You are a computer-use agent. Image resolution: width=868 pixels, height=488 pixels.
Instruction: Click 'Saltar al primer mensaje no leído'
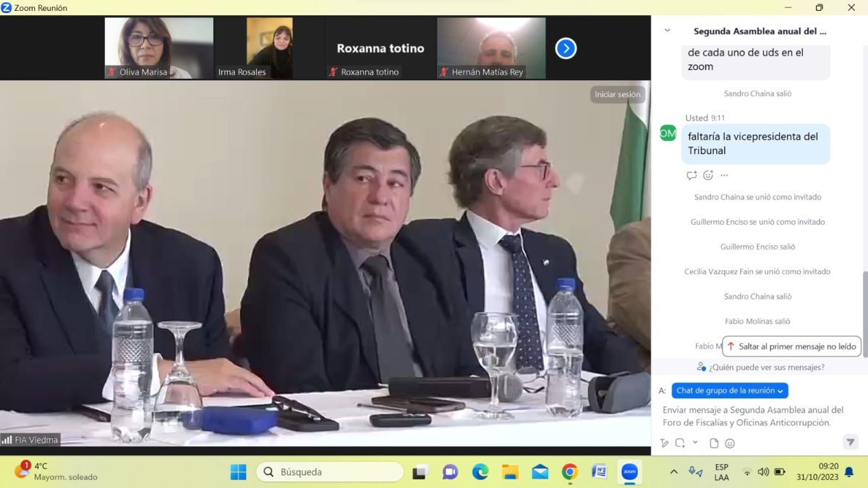point(791,346)
